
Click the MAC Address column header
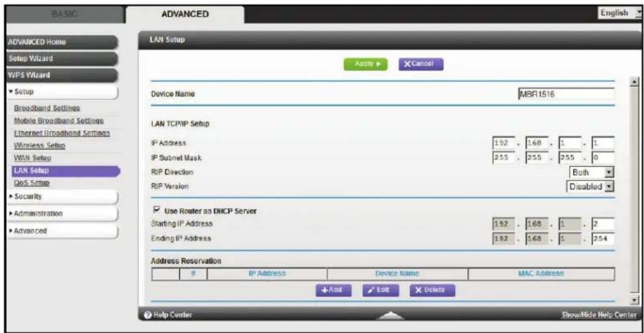(x=541, y=273)
